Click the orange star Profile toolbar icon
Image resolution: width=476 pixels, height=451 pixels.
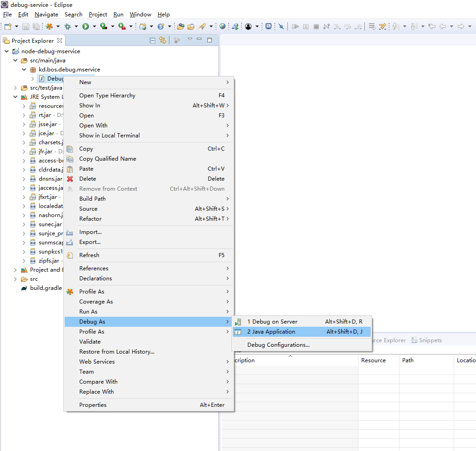[50, 27]
